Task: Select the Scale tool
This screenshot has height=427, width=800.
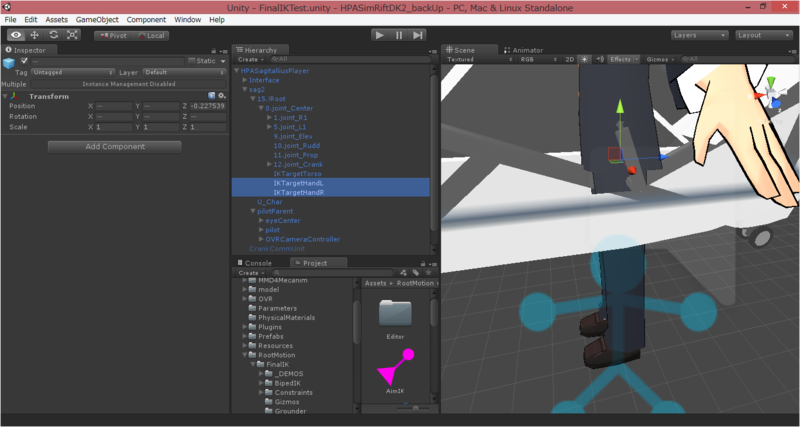Action: click(x=72, y=35)
